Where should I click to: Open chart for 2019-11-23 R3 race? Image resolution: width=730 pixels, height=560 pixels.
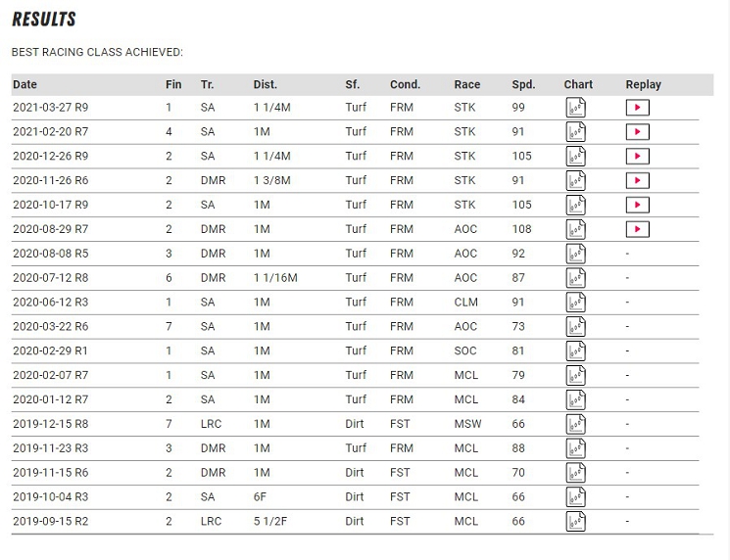tap(575, 448)
